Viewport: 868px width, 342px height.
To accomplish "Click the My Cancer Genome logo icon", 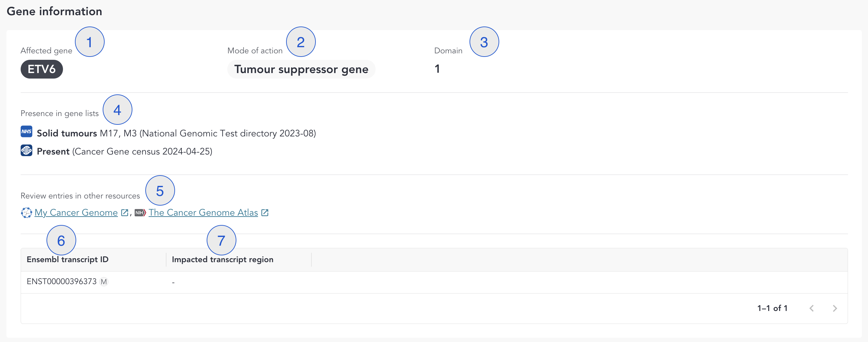I will [26, 212].
